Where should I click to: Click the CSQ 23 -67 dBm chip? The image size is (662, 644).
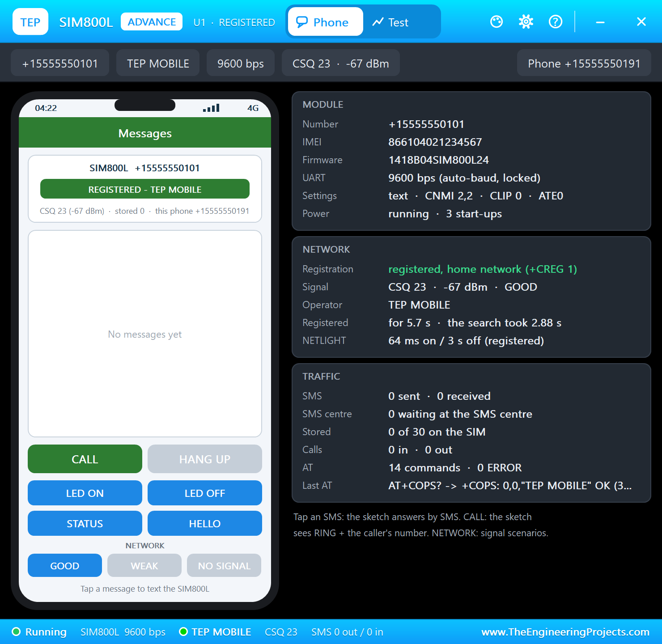coord(341,63)
